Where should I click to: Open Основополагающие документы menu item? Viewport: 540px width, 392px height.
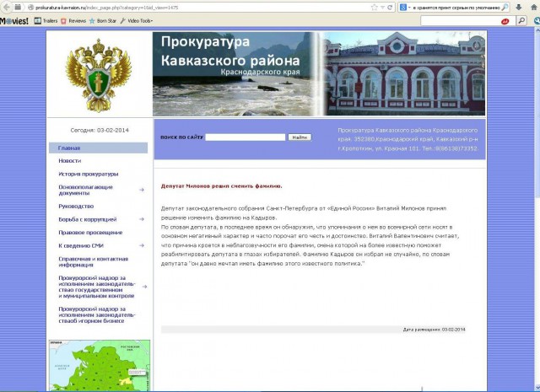tap(86, 190)
